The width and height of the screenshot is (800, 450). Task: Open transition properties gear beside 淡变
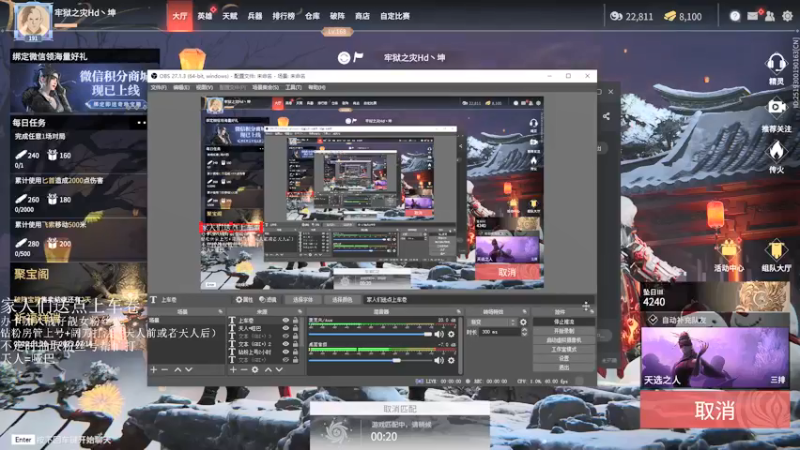click(x=523, y=322)
